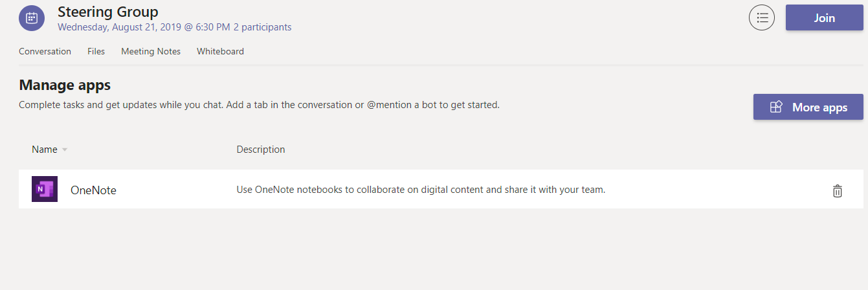
Task: Select the OneNote app name
Action: (x=93, y=190)
